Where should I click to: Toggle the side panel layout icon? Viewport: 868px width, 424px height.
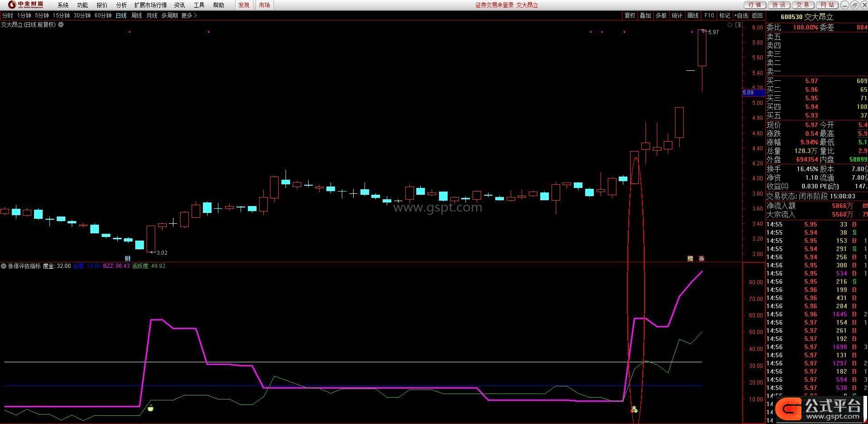[x=738, y=25]
